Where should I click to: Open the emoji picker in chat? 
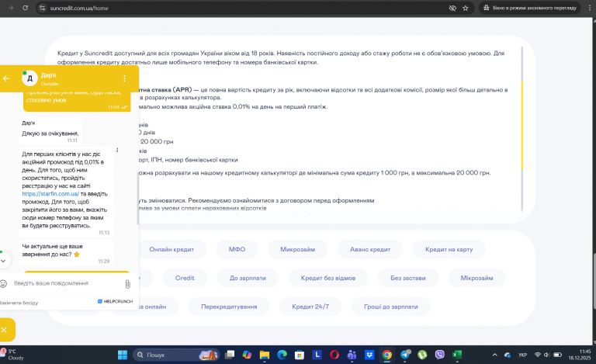pos(3,283)
